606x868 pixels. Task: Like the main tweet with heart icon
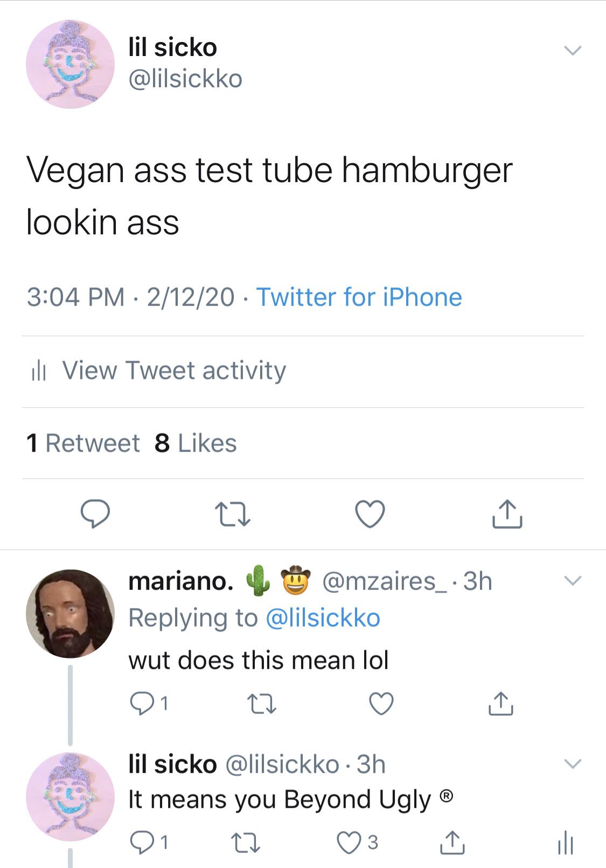371,513
